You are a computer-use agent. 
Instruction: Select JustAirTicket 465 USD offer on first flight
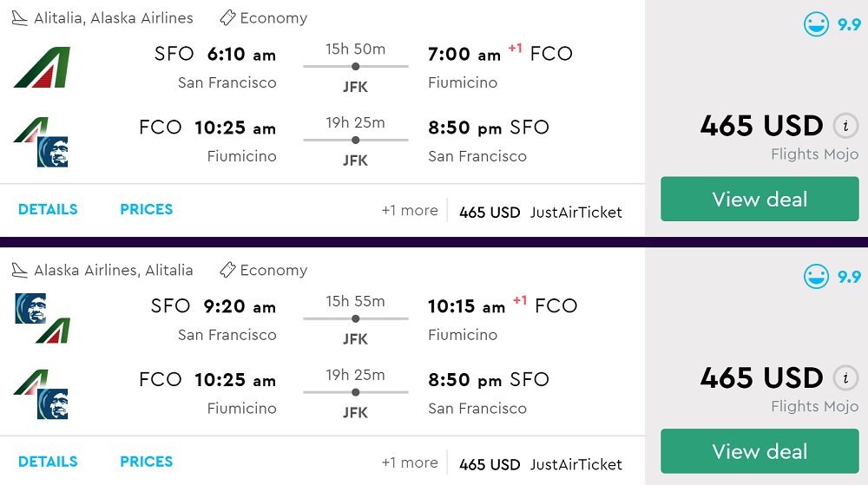[x=540, y=212]
